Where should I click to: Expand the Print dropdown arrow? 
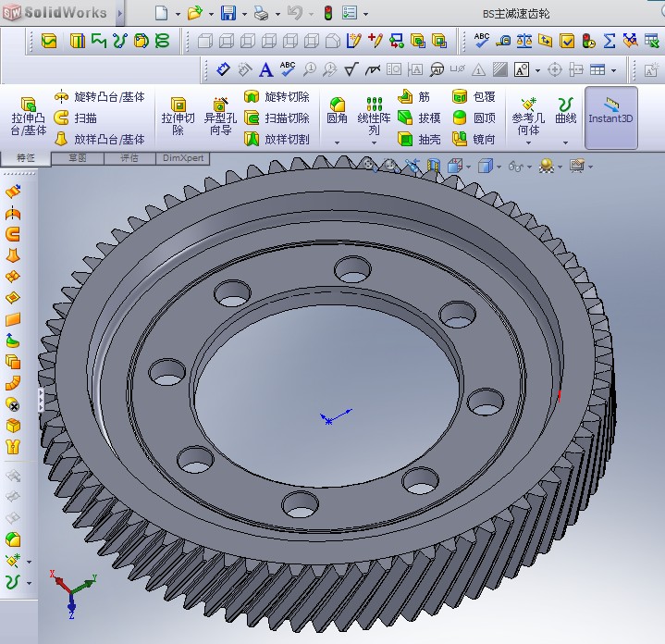click(277, 15)
